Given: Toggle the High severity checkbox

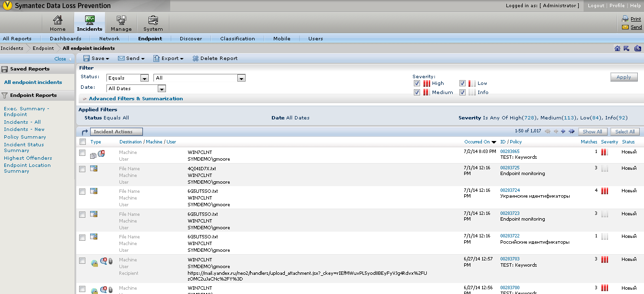Looking at the screenshot, I should click(417, 83).
